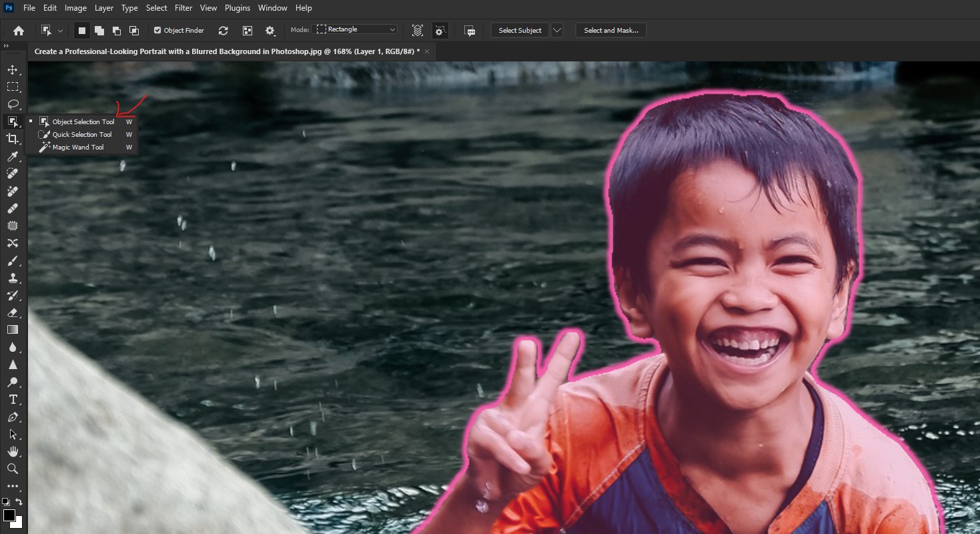Select the Horizontal Type tool

pyautogui.click(x=13, y=399)
